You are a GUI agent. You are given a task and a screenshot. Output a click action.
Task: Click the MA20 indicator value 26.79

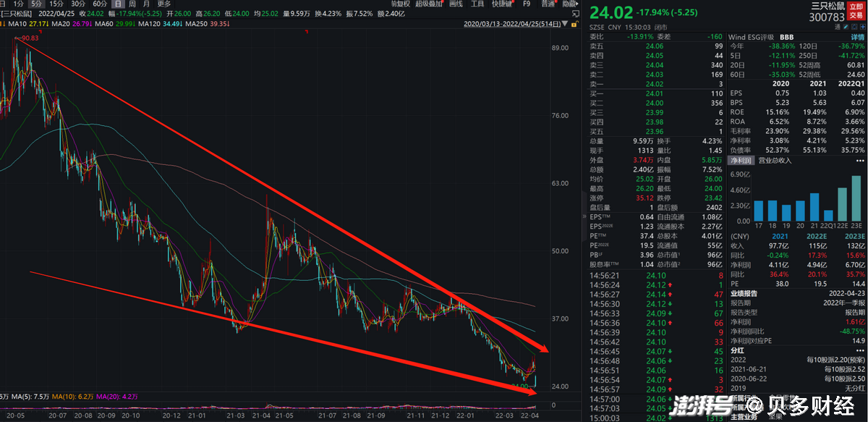(x=84, y=24)
